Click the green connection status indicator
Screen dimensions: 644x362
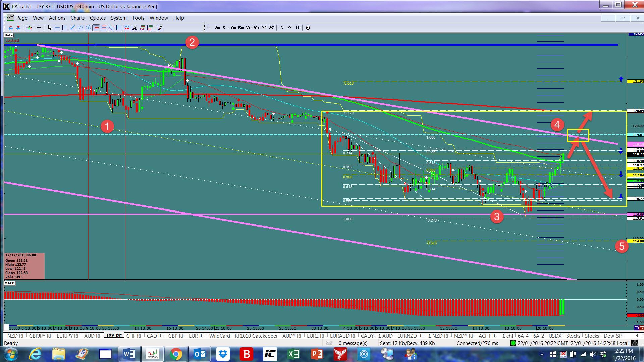[513, 343]
